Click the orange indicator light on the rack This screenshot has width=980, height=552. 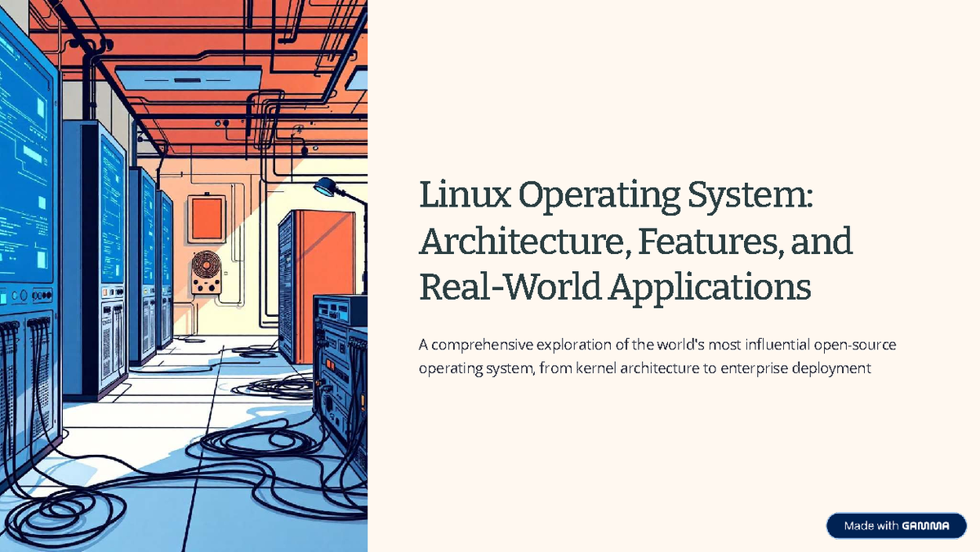pos(330,363)
